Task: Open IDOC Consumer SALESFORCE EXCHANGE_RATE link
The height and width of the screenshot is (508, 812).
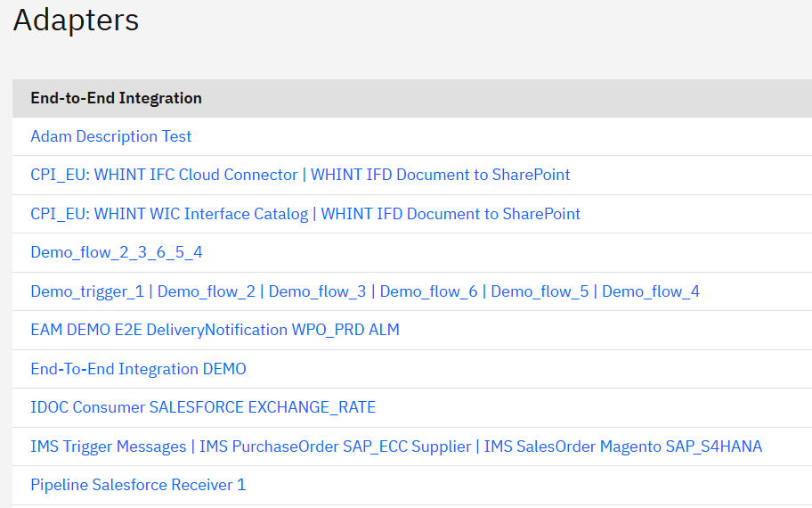Action: tap(203, 407)
